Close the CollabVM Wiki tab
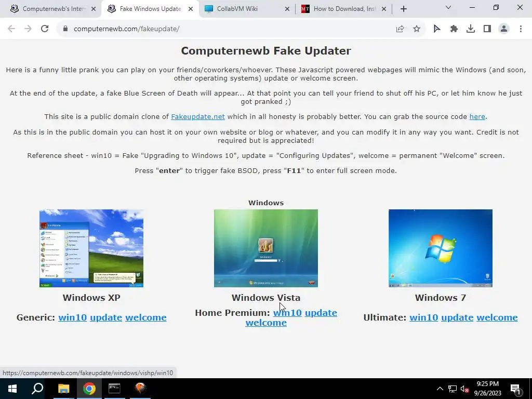The height and width of the screenshot is (399, 532). (x=287, y=9)
